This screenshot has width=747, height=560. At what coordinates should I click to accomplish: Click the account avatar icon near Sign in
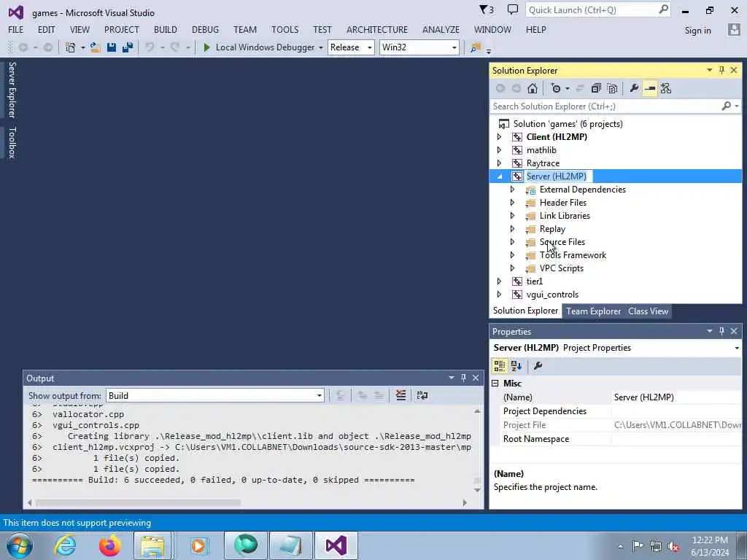[x=734, y=29]
